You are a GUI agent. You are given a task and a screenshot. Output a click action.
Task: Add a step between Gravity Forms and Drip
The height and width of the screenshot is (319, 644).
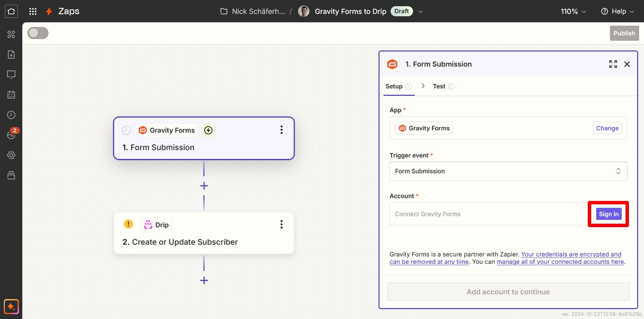pos(204,186)
